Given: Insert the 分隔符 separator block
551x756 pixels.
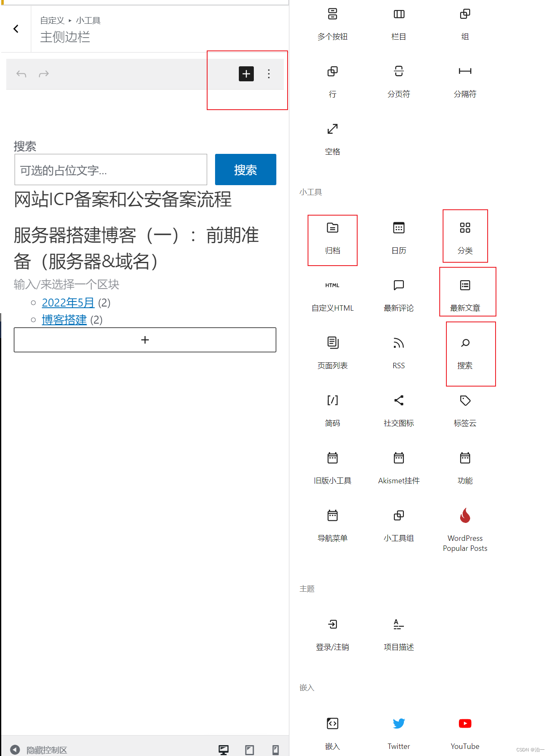Looking at the screenshot, I should click(x=465, y=82).
